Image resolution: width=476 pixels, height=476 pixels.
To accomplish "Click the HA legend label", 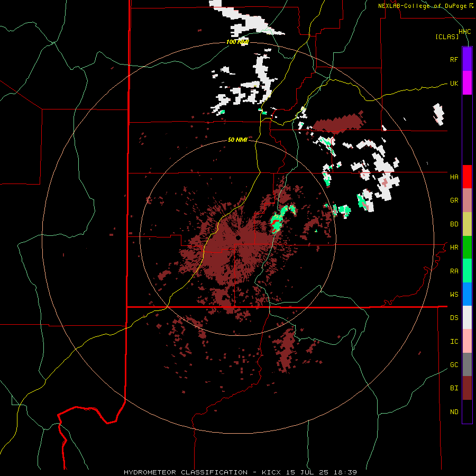I will [x=454, y=177].
